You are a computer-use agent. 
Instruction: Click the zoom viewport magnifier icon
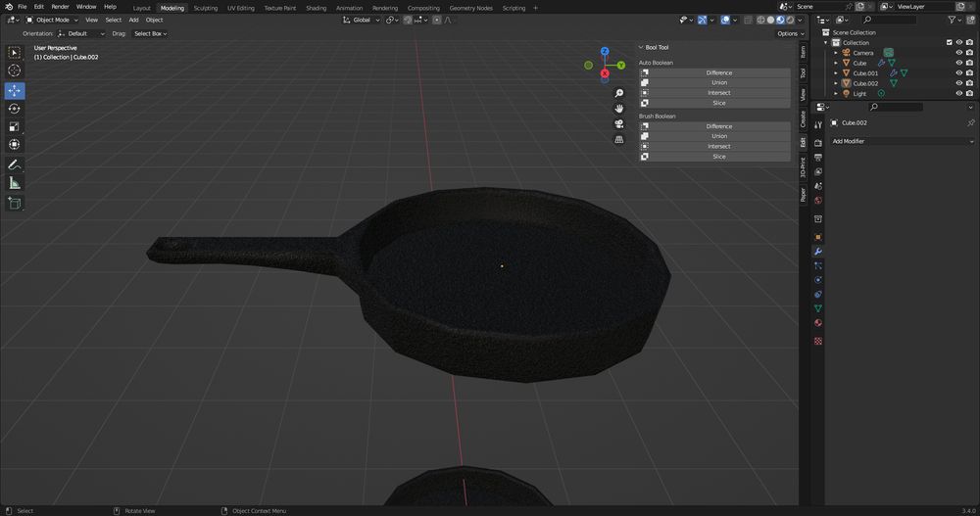click(618, 93)
